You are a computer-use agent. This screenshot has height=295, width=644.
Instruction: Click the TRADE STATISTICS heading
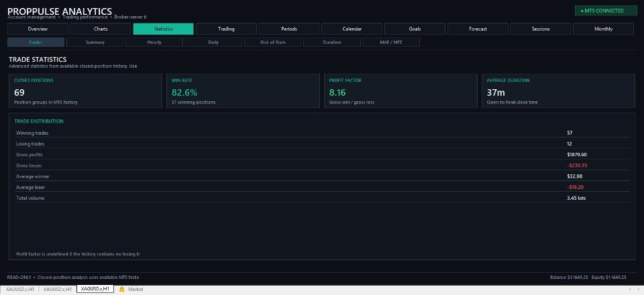coord(38,60)
